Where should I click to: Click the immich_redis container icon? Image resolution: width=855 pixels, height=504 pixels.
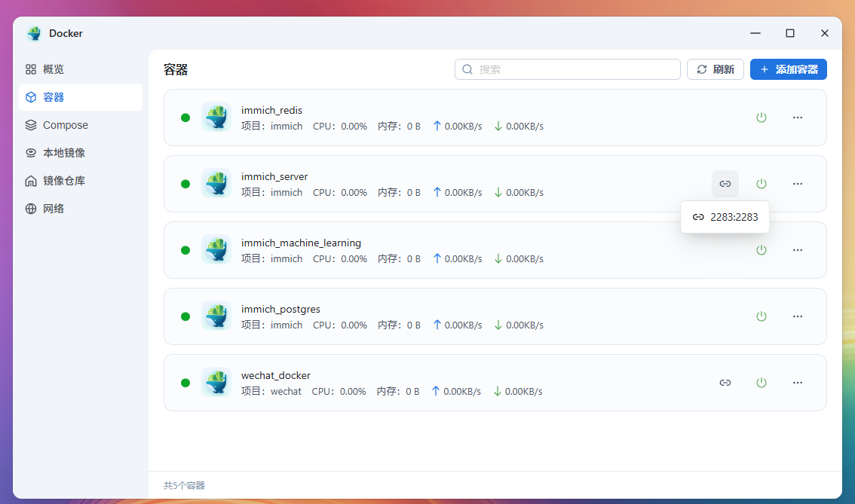click(x=216, y=117)
